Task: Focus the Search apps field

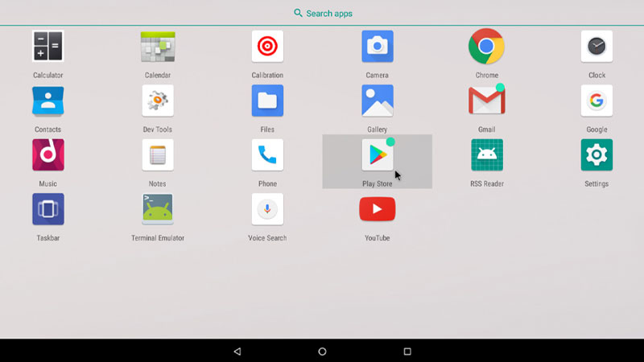Action: pyautogui.click(x=323, y=13)
